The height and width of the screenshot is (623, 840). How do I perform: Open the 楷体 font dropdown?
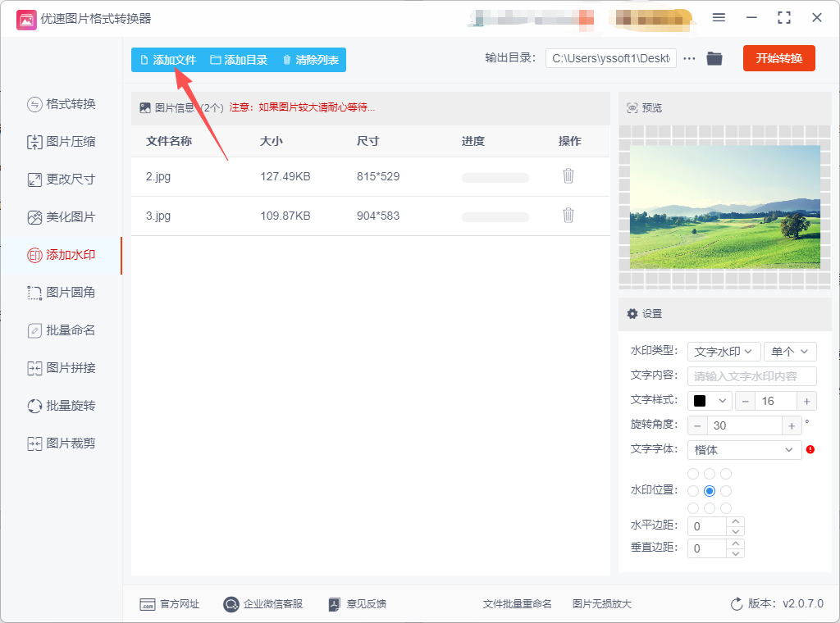coord(744,450)
